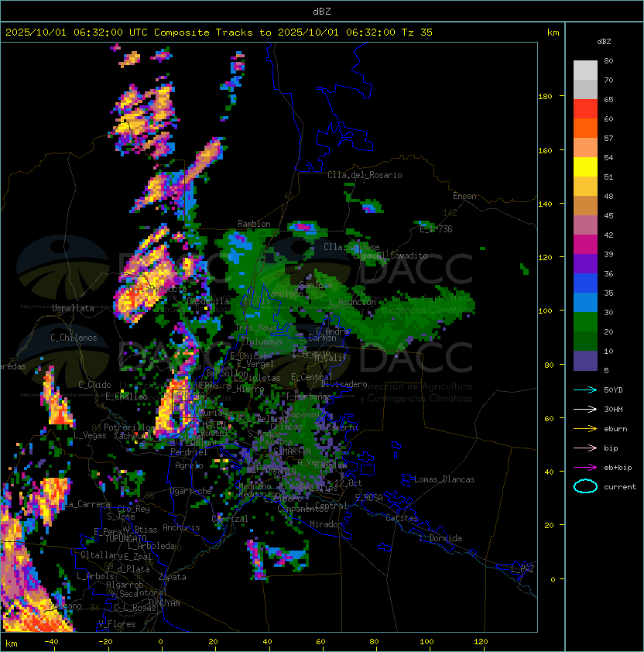This screenshot has width=644, height=652.
Task: Pick the light blue 30-35 dBZ swatch
Action: click(585, 302)
